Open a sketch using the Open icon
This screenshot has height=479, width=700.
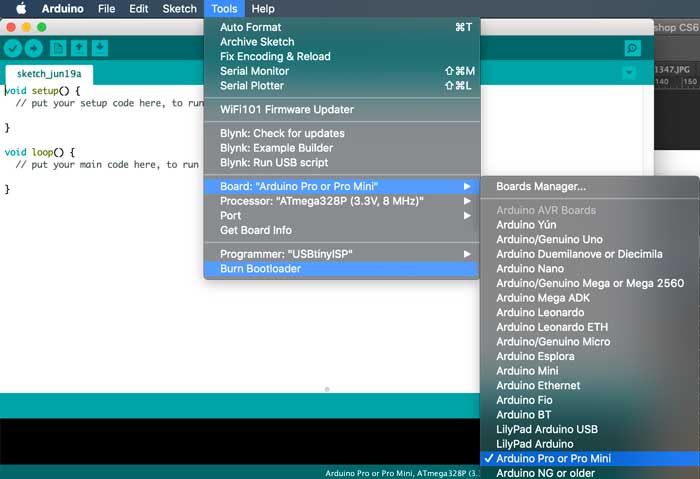click(79, 48)
